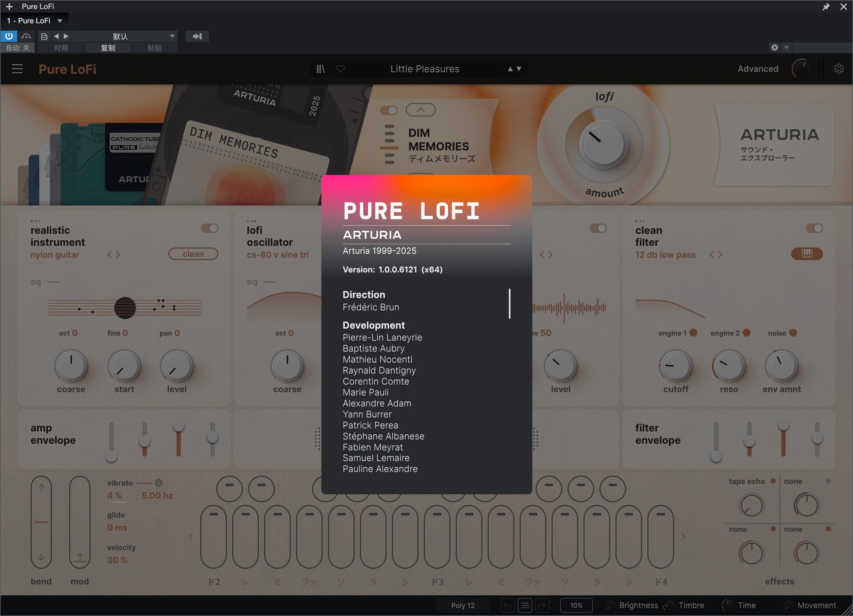Go to previous host preset arrow
The image size is (853, 616).
click(56, 36)
